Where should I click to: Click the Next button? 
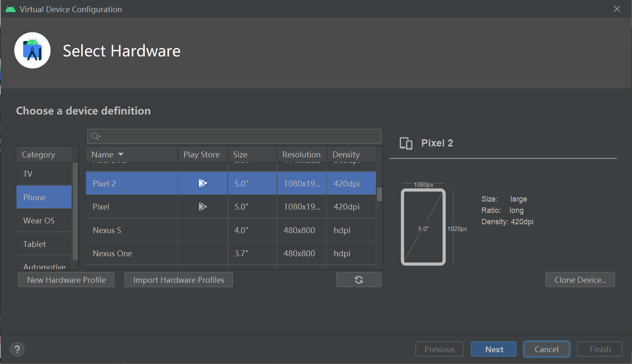[x=494, y=349]
